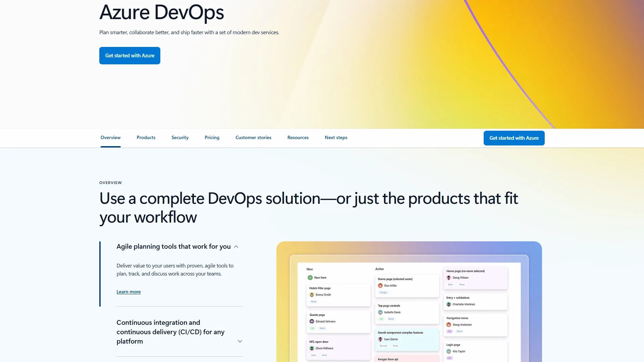644x362 pixels.
Task: Click Charlotte Martinez avatar on Entry validations card
Action: (449, 304)
